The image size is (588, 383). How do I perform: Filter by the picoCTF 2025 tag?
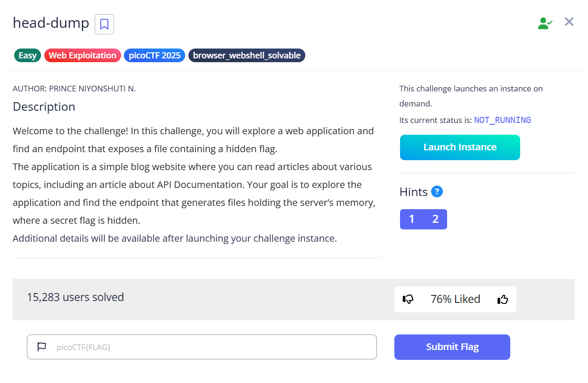click(155, 56)
